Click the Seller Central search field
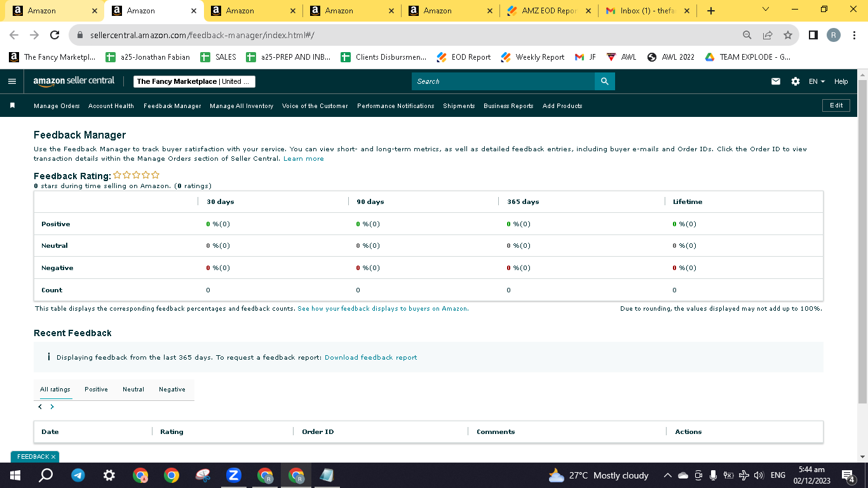868x488 pixels. pyautogui.click(x=503, y=81)
